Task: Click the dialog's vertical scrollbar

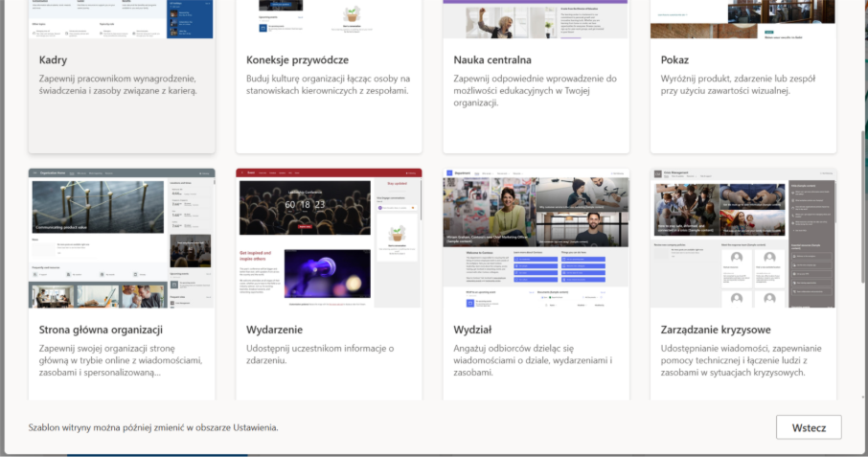Action: tap(863, 205)
